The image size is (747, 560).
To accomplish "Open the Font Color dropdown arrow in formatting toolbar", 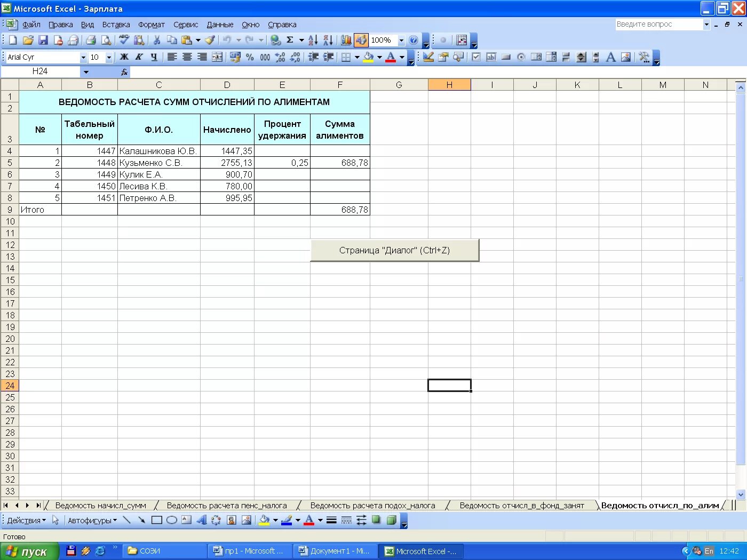I will pyautogui.click(x=402, y=57).
